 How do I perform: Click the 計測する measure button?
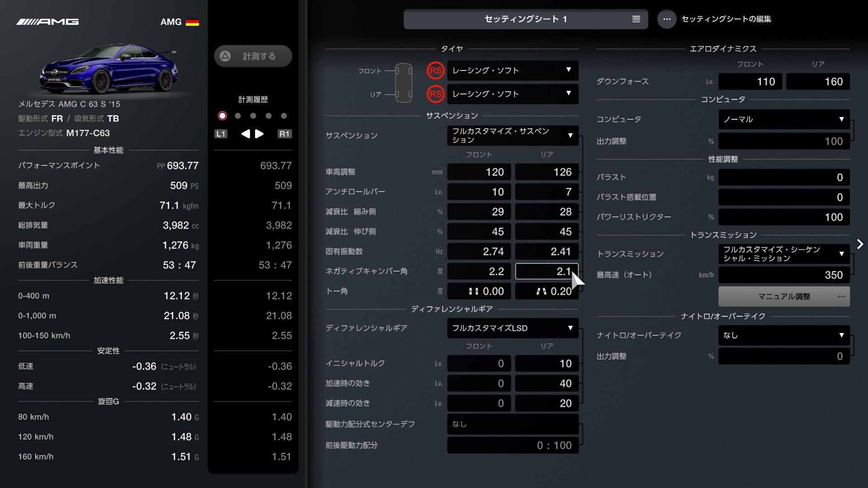click(x=253, y=56)
